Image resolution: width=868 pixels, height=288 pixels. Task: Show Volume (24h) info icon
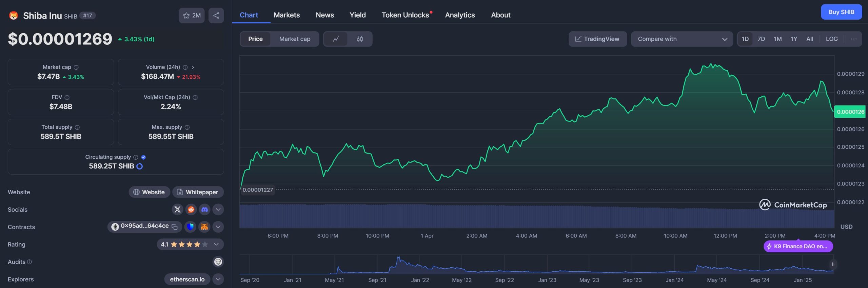(185, 67)
